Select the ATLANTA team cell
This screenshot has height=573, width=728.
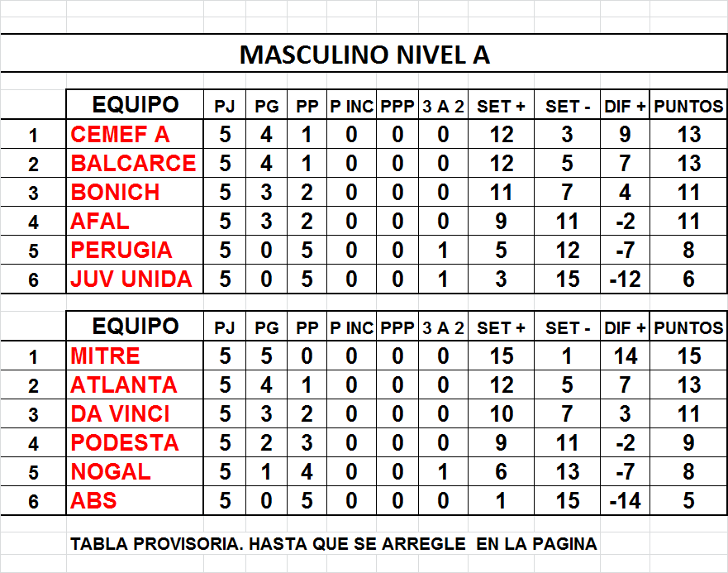pos(135,384)
